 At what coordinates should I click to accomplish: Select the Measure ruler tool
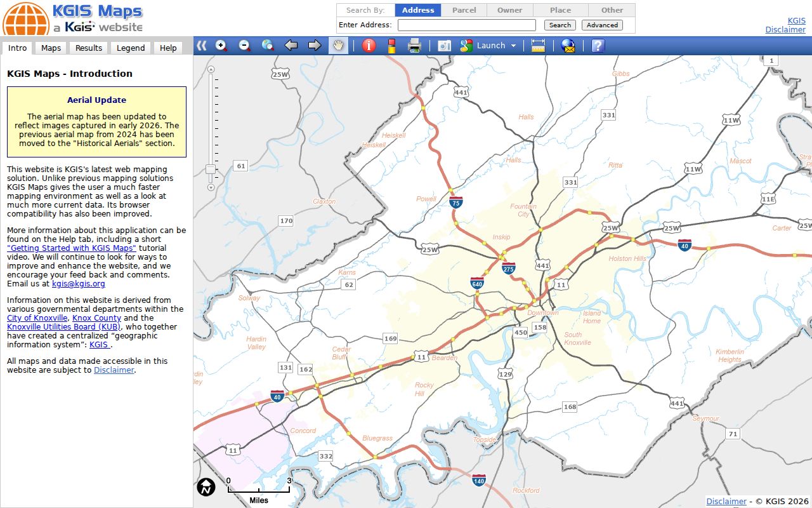[x=539, y=46]
